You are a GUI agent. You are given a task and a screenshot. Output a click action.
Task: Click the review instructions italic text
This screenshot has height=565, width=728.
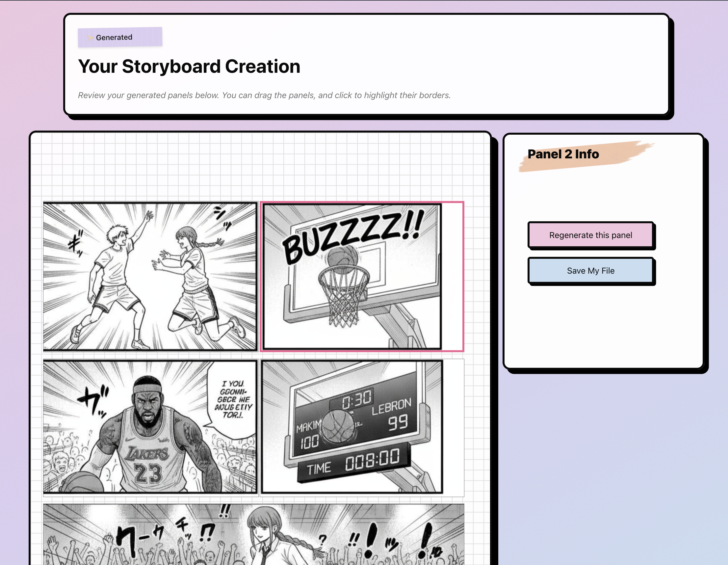[x=264, y=95]
